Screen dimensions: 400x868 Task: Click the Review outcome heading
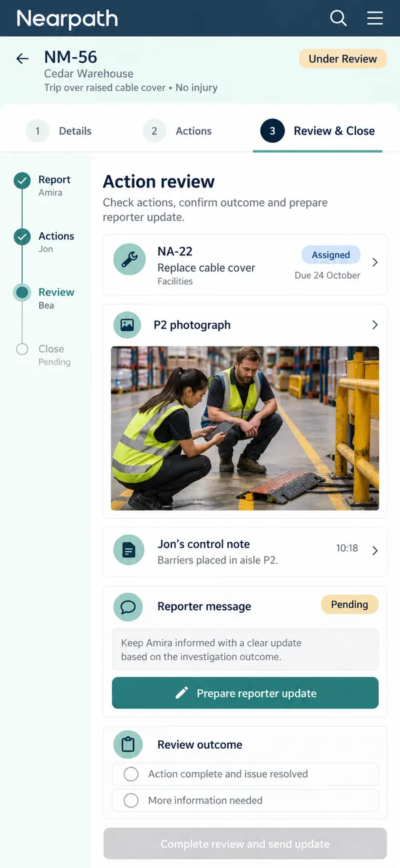pyautogui.click(x=200, y=745)
